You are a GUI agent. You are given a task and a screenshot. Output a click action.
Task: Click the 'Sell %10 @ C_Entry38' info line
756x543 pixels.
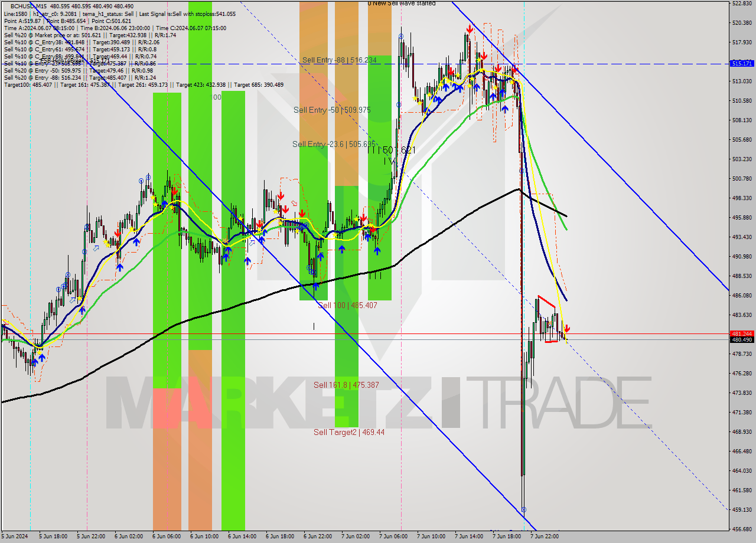pyautogui.click(x=82, y=42)
